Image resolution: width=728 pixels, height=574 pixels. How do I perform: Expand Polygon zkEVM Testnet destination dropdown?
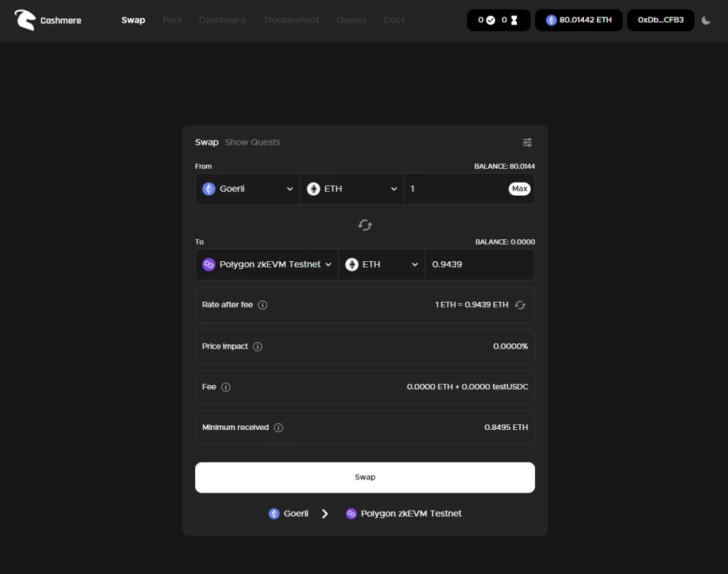pyautogui.click(x=267, y=265)
